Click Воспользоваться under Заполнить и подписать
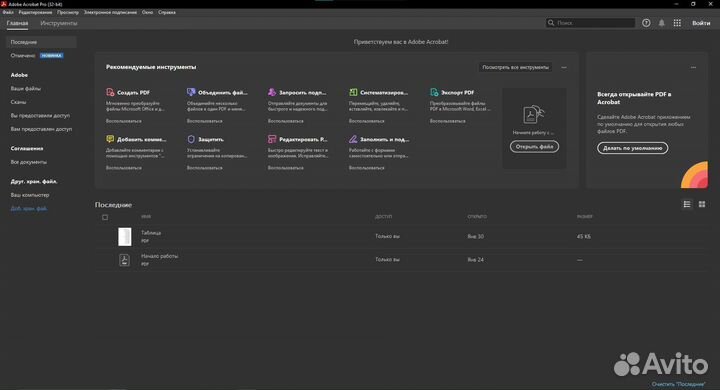 366,168
